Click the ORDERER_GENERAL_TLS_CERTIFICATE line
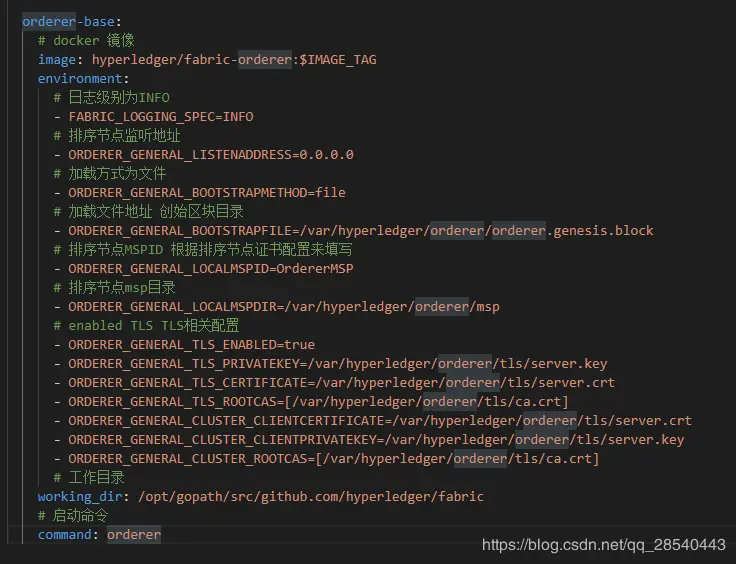 [x=334, y=382]
